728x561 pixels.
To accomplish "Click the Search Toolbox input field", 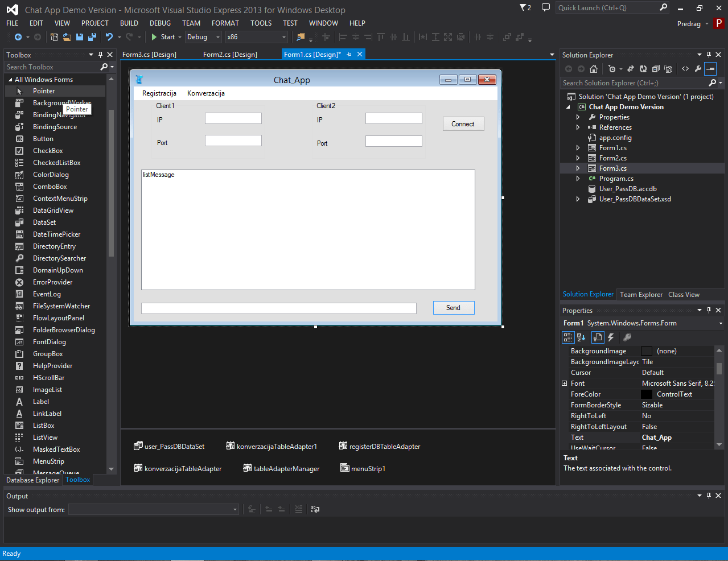I will [x=52, y=67].
